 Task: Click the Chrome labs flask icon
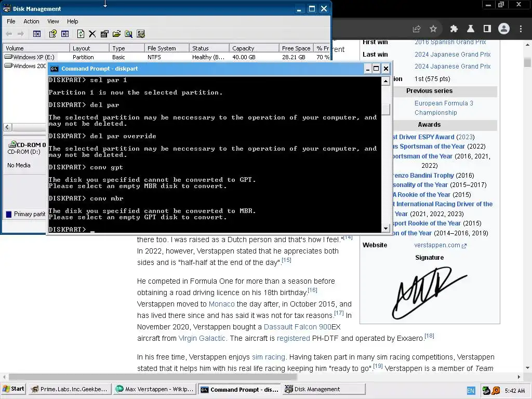[471, 29]
